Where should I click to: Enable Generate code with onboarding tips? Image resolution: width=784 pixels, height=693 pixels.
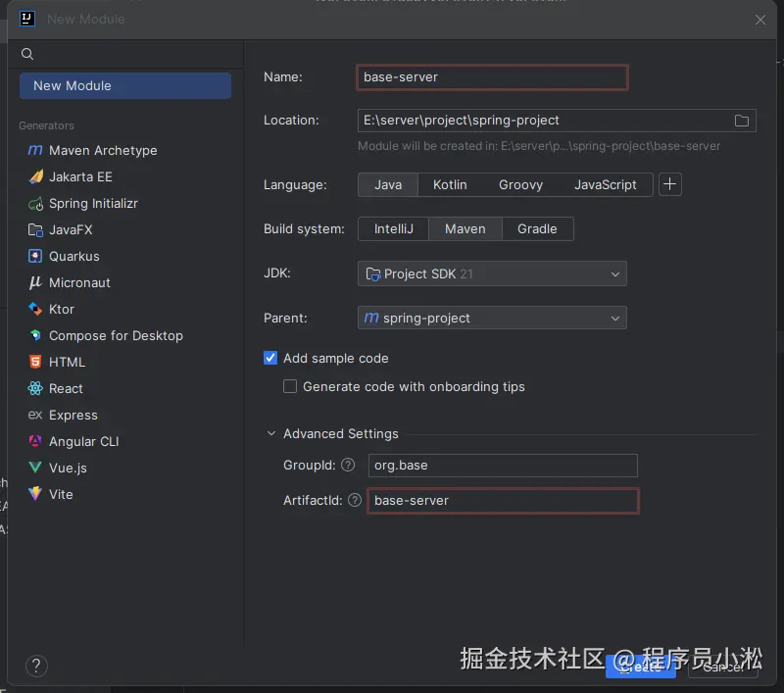click(x=290, y=386)
